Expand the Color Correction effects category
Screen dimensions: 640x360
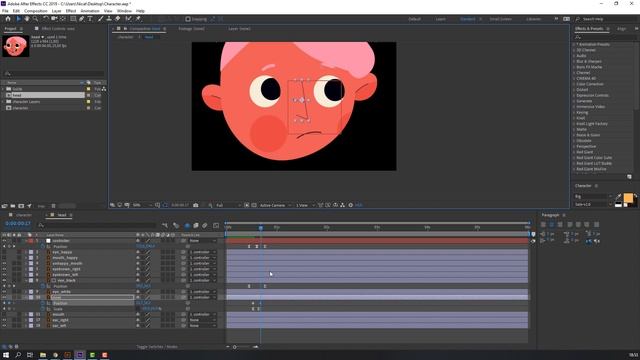pos(573,84)
